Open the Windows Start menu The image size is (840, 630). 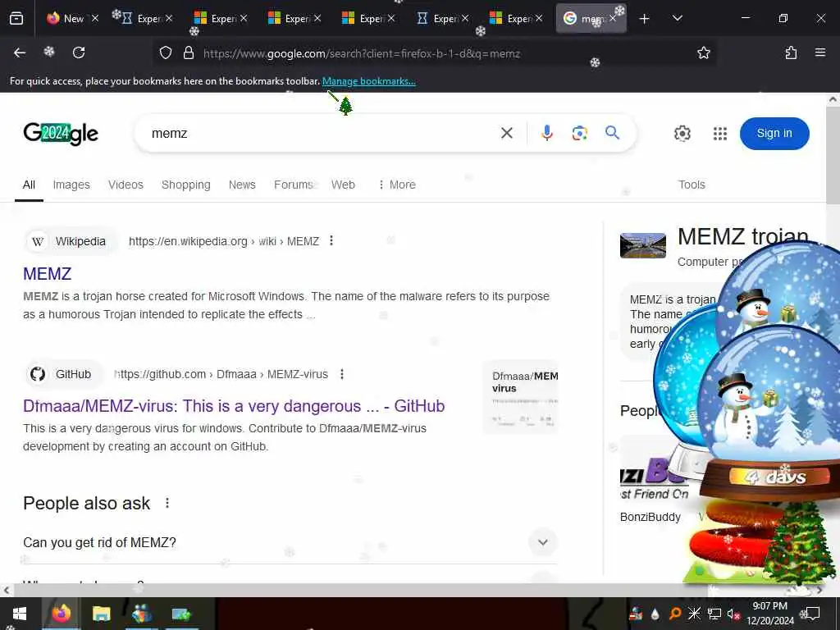point(20,614)
